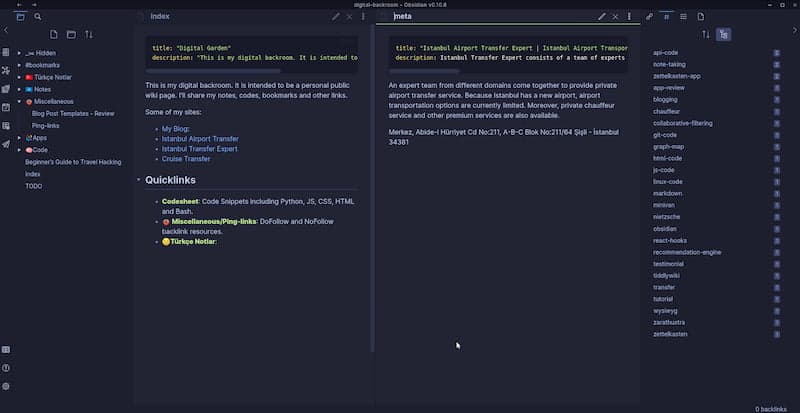Open the file-shaped tab in right sidebar
Image resolution: width=800 pixels, height=413 pixels.
(x=701, y=17)
